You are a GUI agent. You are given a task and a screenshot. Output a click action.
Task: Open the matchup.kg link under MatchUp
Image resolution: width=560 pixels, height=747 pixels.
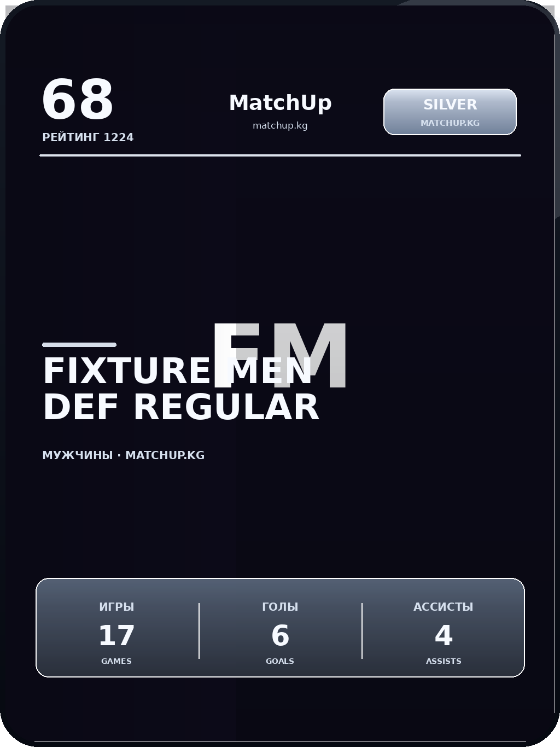click(280, 126)
